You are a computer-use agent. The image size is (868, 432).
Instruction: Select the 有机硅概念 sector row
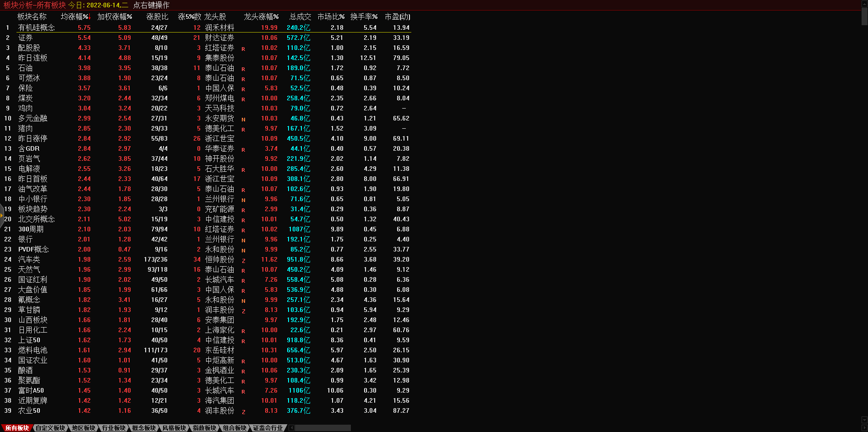click(36, 27)
